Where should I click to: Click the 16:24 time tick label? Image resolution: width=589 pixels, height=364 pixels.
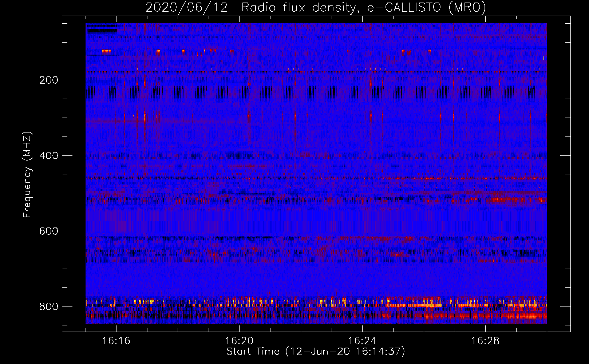coord(362,341)
